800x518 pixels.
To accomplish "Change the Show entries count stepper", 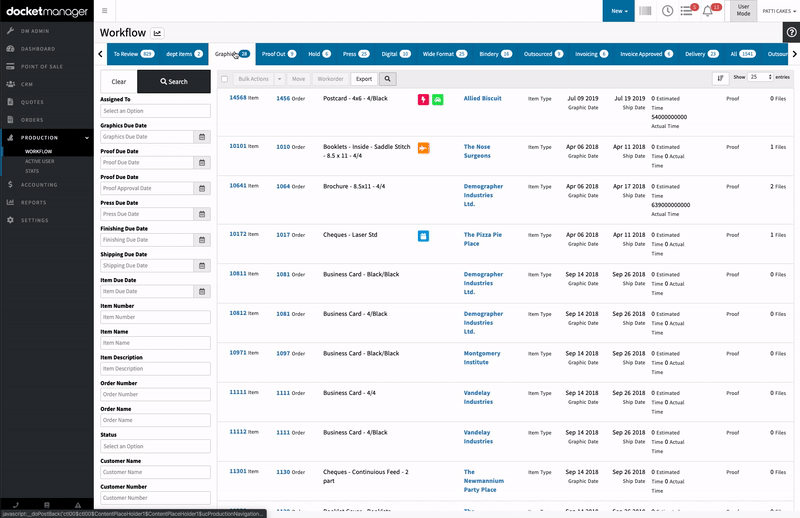I will tap(761, 77).
